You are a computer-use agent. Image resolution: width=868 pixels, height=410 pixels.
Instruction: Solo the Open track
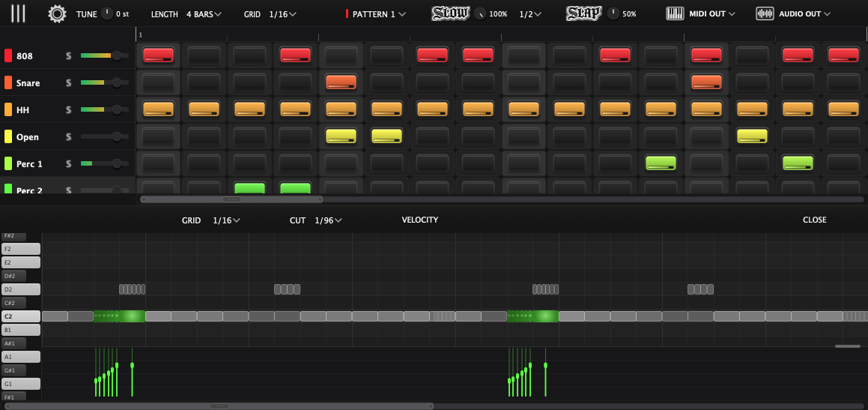coord(69,137)
